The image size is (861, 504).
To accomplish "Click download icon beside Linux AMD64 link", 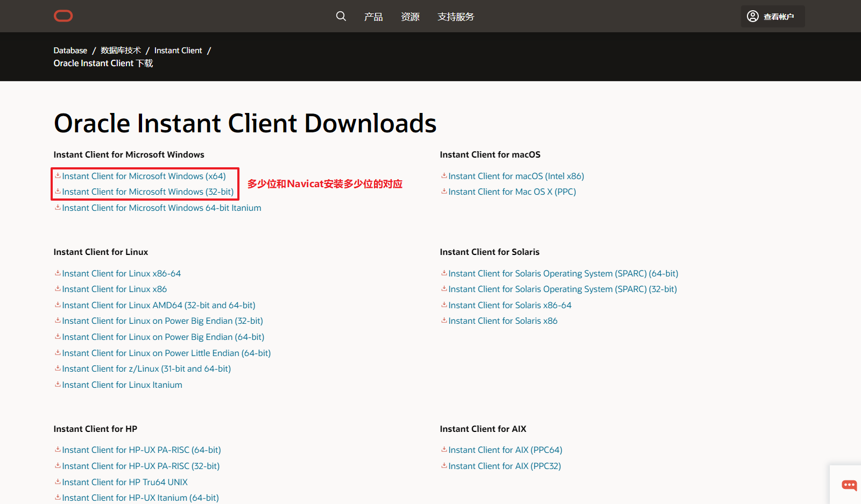I will [x=58, y=304].
